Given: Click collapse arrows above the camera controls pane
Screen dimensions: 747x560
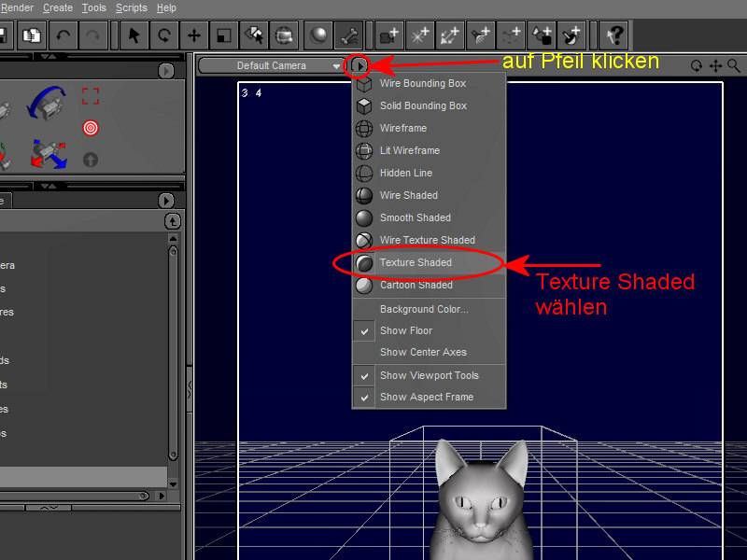Looking at the screenshot, I should [49, 57].
